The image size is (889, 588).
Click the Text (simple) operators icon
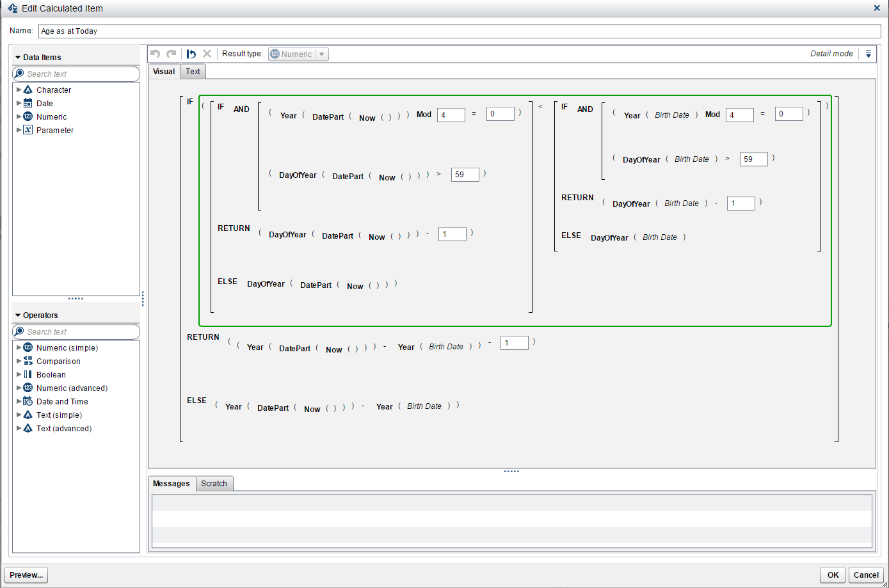(x=28, y=415)
